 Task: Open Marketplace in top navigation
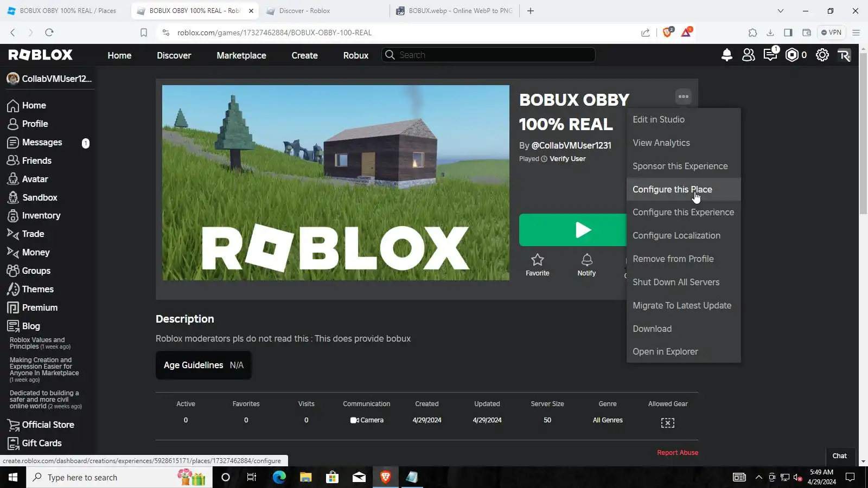[241, 55]
